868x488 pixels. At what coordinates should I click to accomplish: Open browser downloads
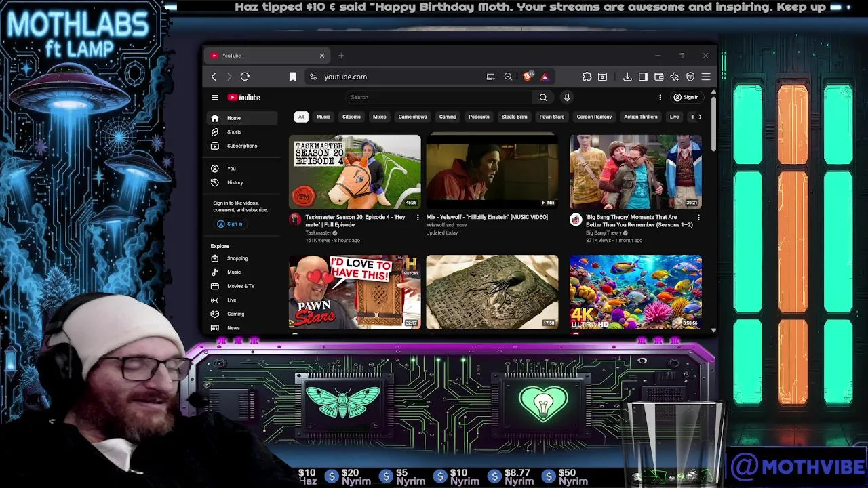click(627, 77)
